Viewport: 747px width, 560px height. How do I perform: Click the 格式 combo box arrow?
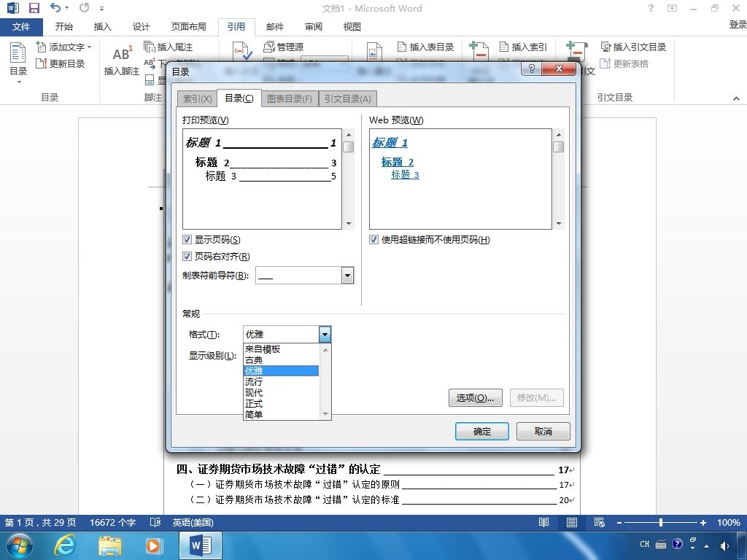(x=325, y=334)
